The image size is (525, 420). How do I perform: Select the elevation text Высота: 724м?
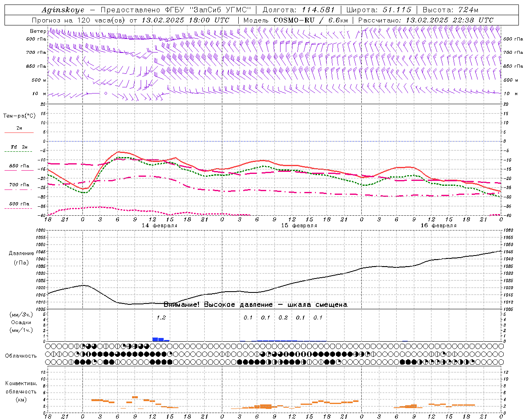point(450,10)
